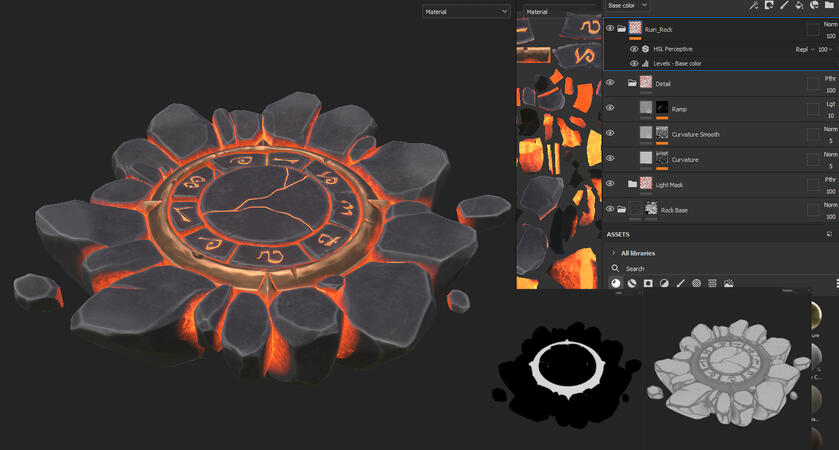
Task: Filter assets by brushes icon
Action: 680,284
